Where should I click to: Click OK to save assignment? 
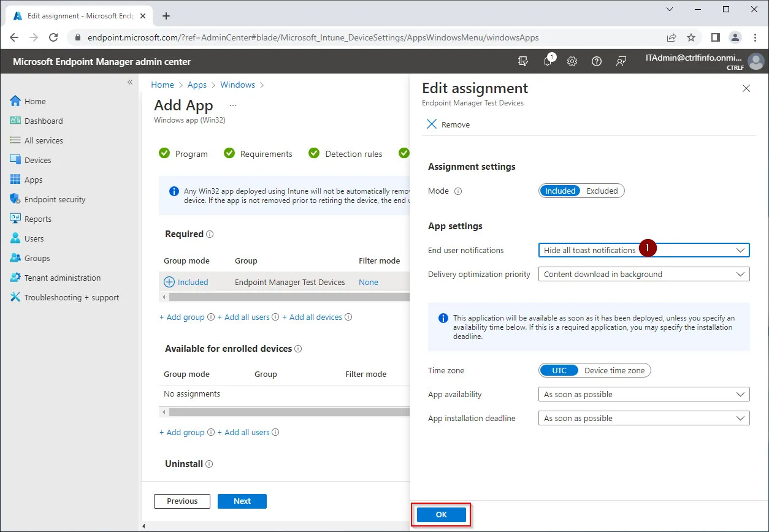pyautogui.click(x=442, y=515)
